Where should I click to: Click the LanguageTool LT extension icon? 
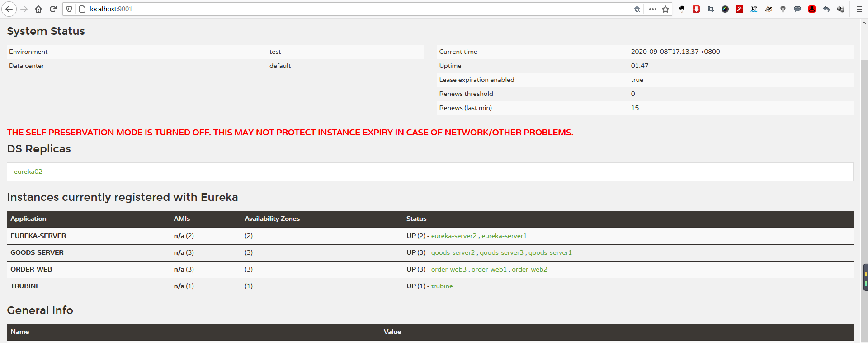[x=754, y=9]
